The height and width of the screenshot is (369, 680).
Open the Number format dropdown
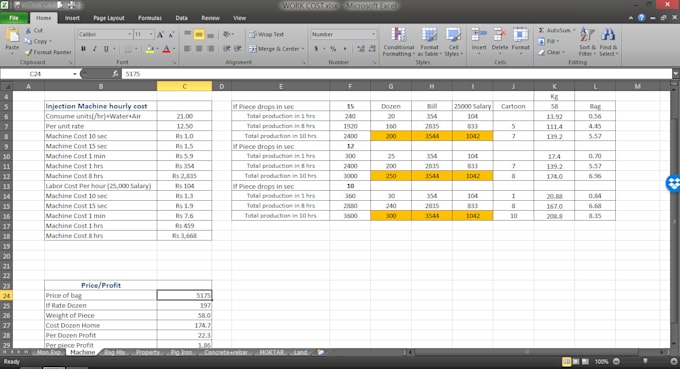click(373, 34)
